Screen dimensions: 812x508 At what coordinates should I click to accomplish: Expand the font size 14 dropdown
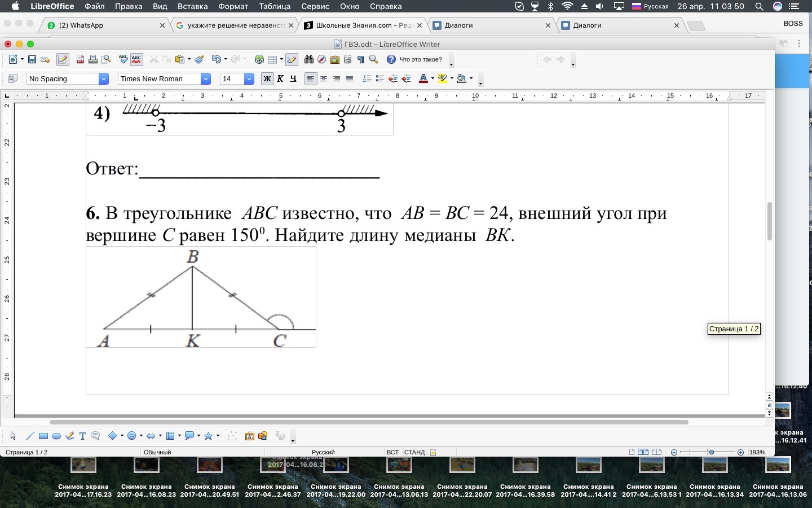(x=249, y=79)
